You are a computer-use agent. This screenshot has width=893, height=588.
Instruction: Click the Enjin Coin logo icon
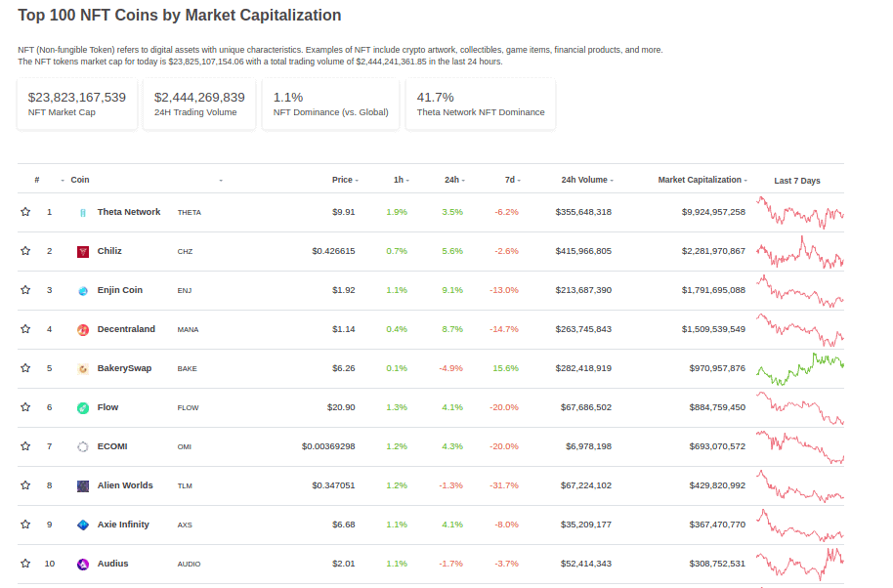tap(83, 291)
